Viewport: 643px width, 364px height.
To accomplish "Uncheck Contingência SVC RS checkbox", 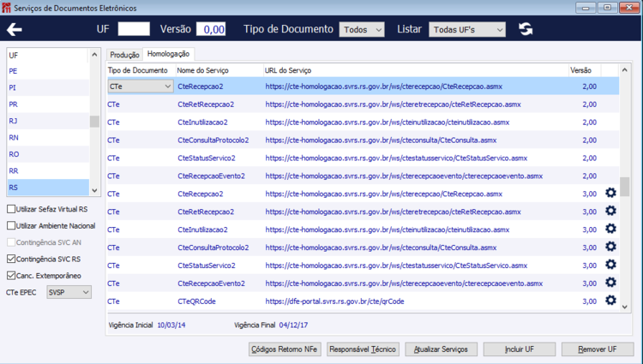I will coord(11,259).
